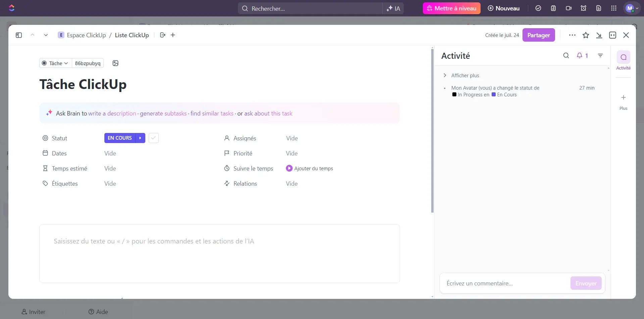Screen dimensions: 644x319
Task: Open the IA assistant button
Action: (393, 8)
